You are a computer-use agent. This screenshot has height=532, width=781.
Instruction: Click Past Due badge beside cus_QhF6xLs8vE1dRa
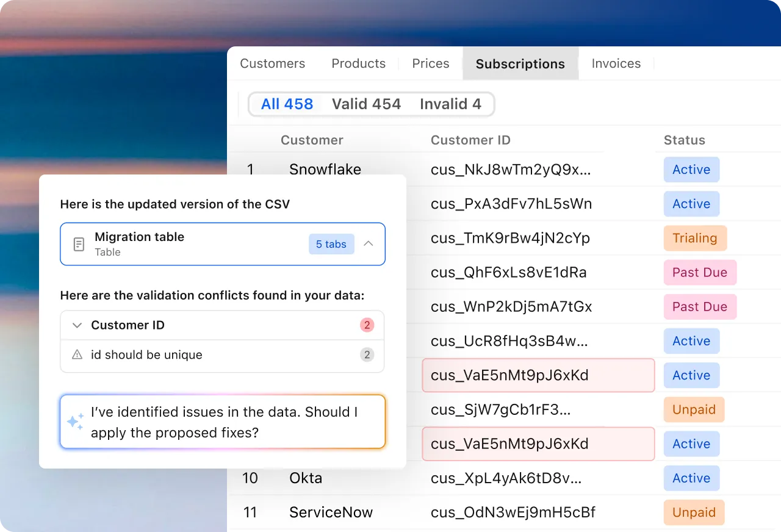700,272
